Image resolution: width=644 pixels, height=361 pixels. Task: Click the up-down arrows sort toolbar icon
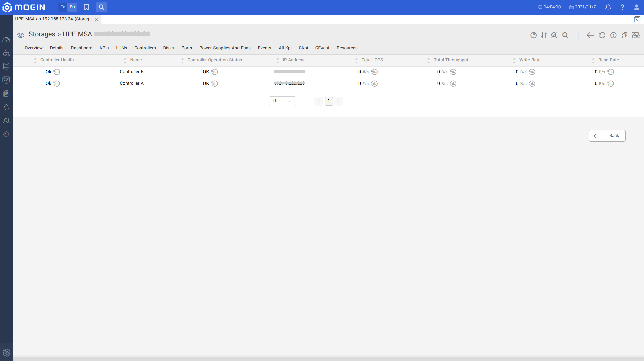coord(544,35)
